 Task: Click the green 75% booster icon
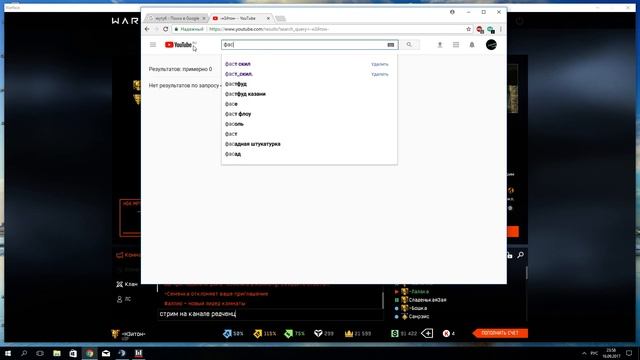(289, 333)
